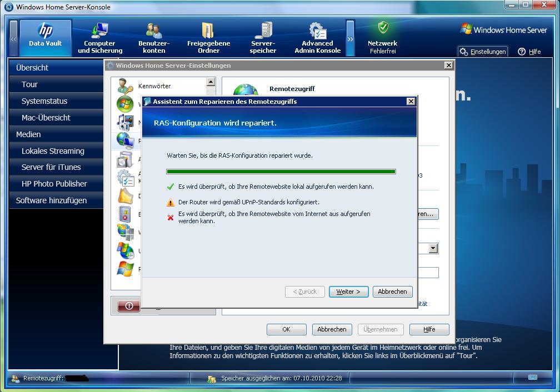The height and width of the screenshot is (392, 560).
Task: Select the gear checklist settings icon
Action: pyautogui.click(x=126, y=178)
